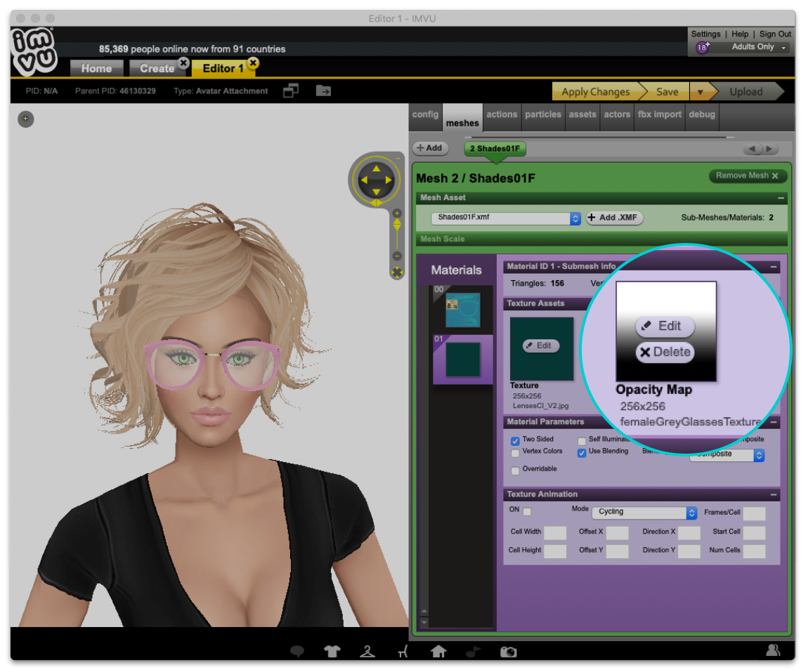Click the Upload button
Image resolution: width=808 pixels, height=672 pixels.
(x=745, y=92)
